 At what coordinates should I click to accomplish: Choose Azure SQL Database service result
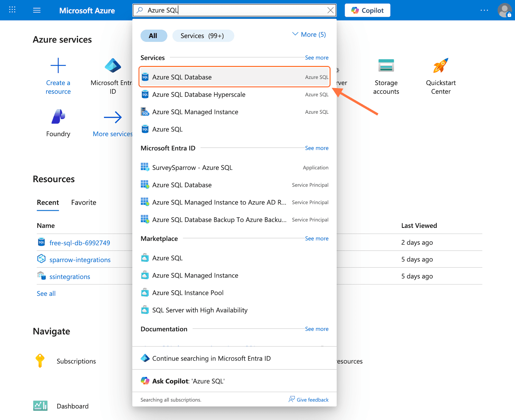tap(182, 77)
